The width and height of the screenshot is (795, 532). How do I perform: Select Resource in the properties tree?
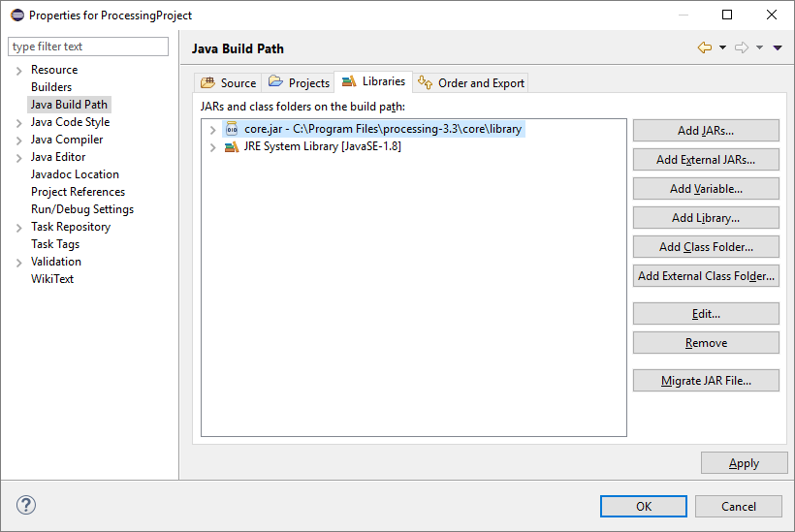(54, 70)
